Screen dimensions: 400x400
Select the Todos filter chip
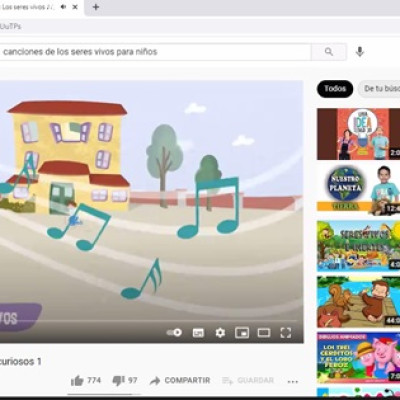(x=335, y=89)
